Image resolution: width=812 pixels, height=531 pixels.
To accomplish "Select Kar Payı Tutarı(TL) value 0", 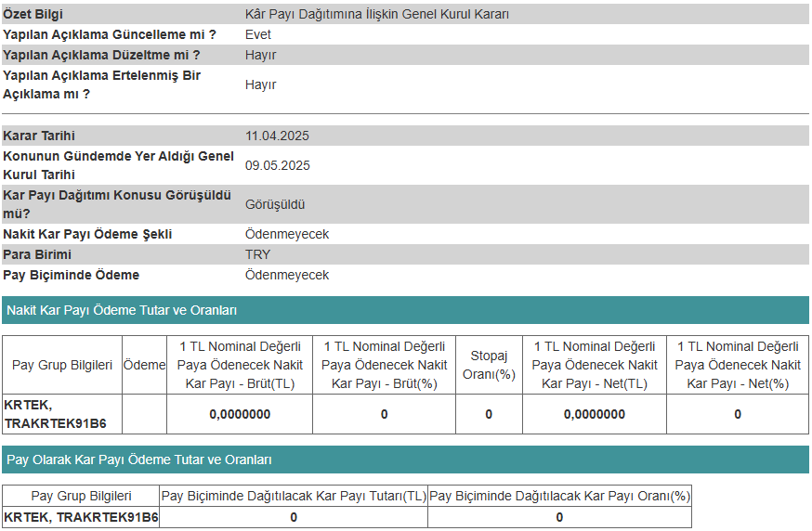I will click(x=294, y=517).
